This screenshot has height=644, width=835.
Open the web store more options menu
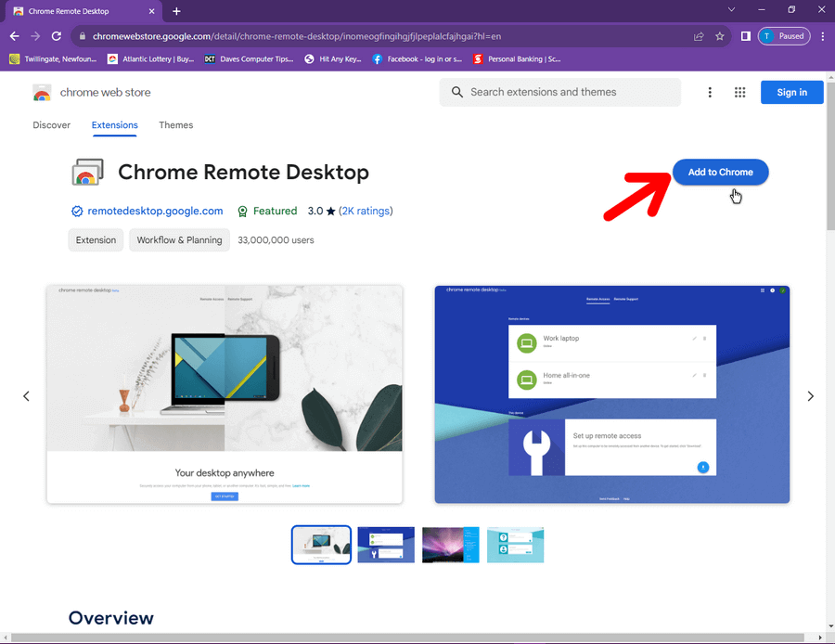(x=710, y=93)
